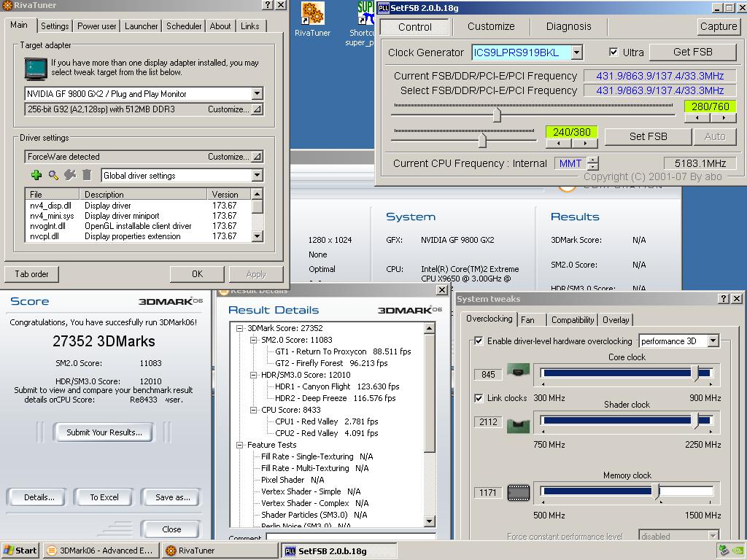Toggle the Ultra checkbox in SetFSB

coord(614,52)
